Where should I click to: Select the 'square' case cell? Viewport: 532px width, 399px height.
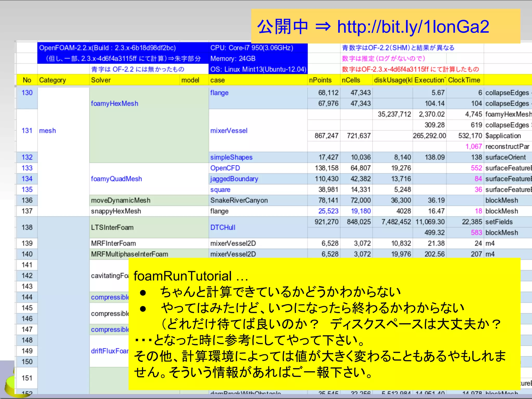[x=258, y=190]
